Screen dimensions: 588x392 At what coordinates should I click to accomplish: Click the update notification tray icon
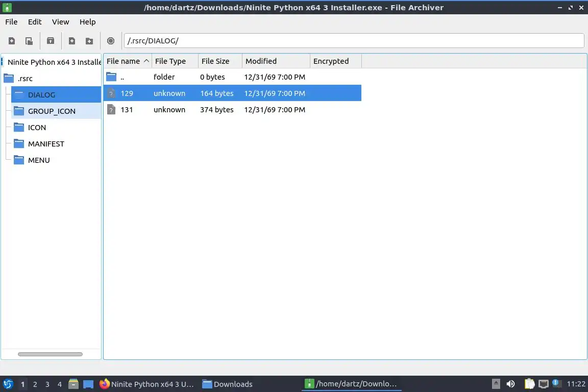pos(556,383)
